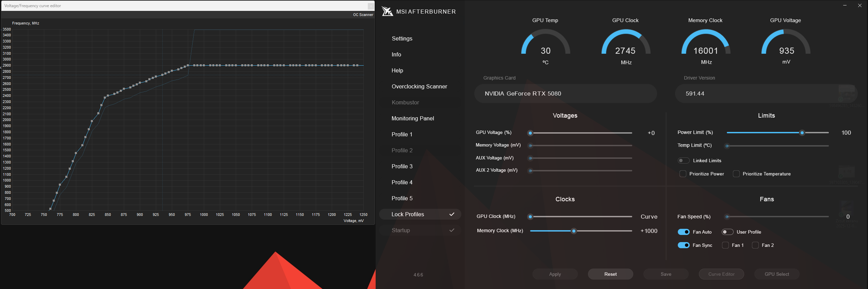Screen dimensions: 868x289
Task: Close the MSI Afterburner window
Action: (860, 5)
